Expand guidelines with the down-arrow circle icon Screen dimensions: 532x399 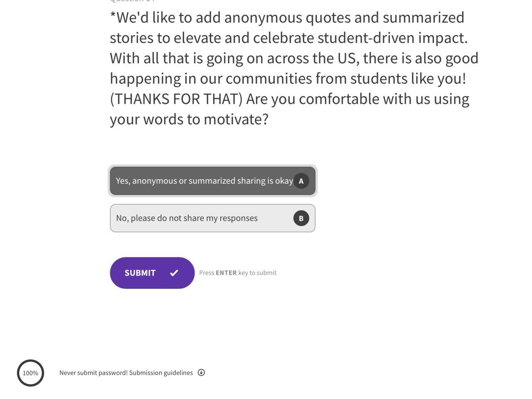point(201,373)
